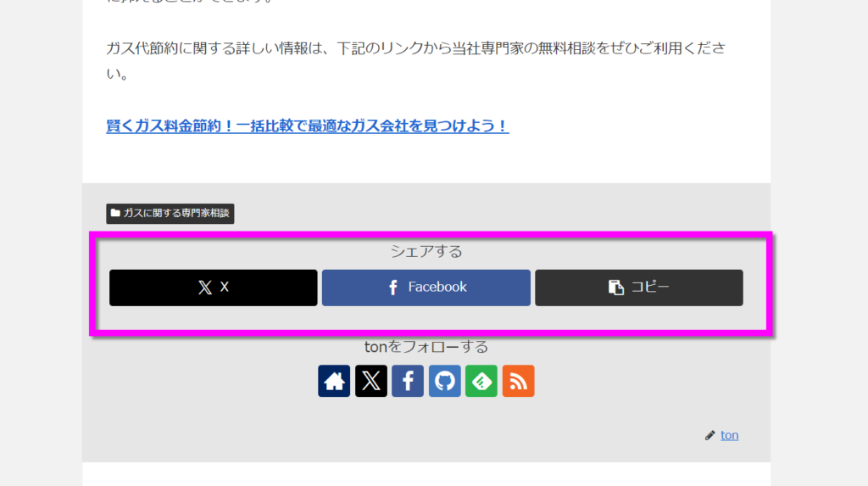
Task: Click the f logo inside Facebook share button
Action: click(x=393, y=287)
